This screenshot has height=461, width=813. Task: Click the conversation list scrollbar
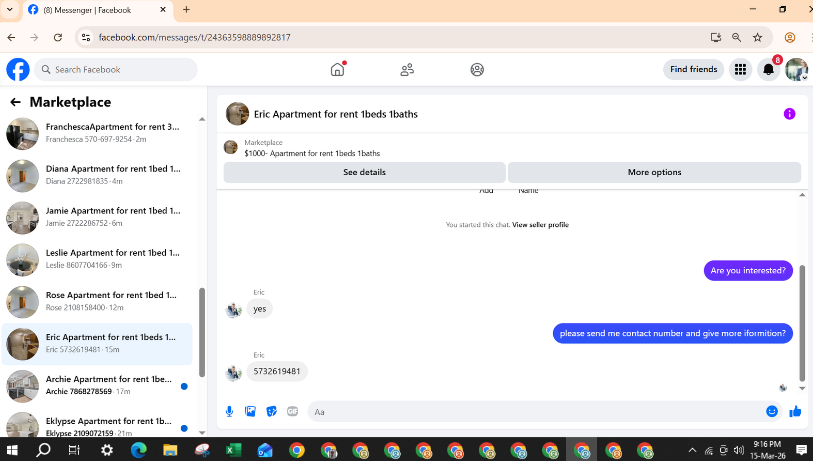(x=202, y=332)
